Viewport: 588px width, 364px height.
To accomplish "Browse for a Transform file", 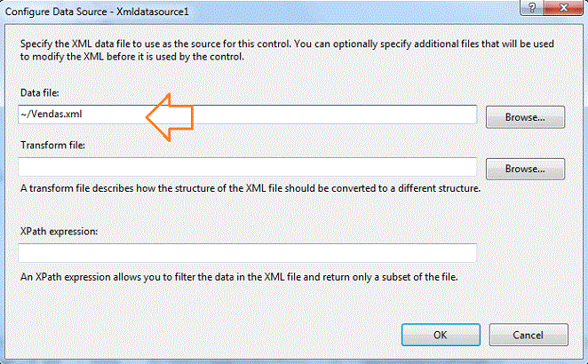I will coord(525,169).
